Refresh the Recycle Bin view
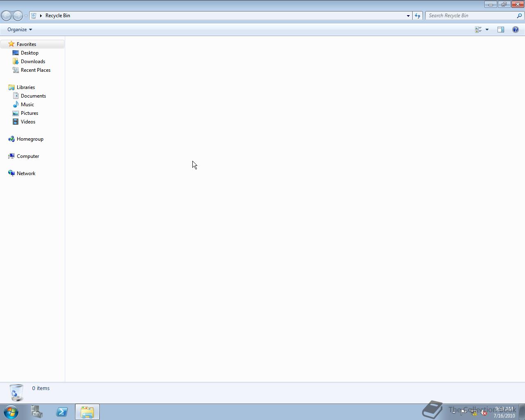 418,16
